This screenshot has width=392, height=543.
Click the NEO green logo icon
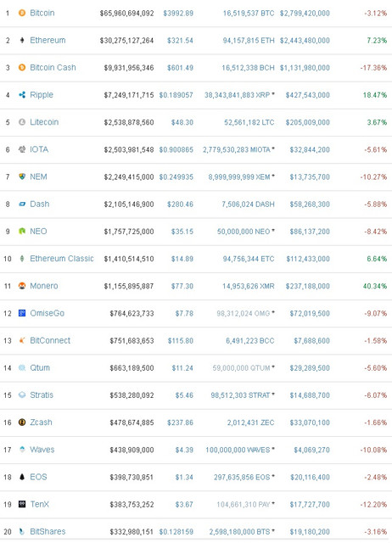[22, 231]
